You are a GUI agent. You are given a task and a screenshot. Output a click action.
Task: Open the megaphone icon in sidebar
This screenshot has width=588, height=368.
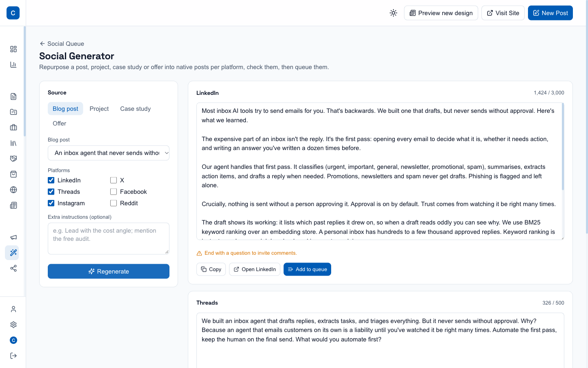pos(13,237)
